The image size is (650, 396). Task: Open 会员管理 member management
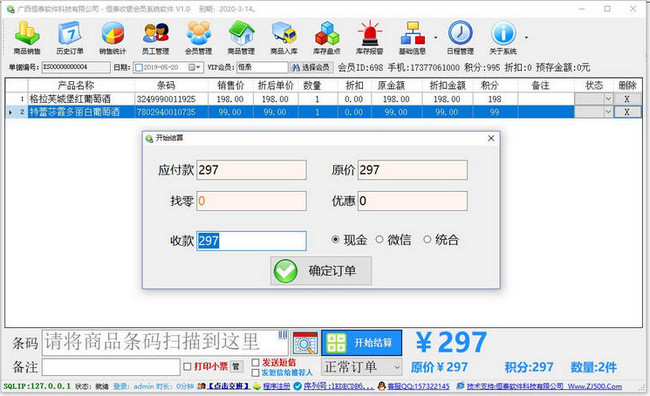coord(198,38)
